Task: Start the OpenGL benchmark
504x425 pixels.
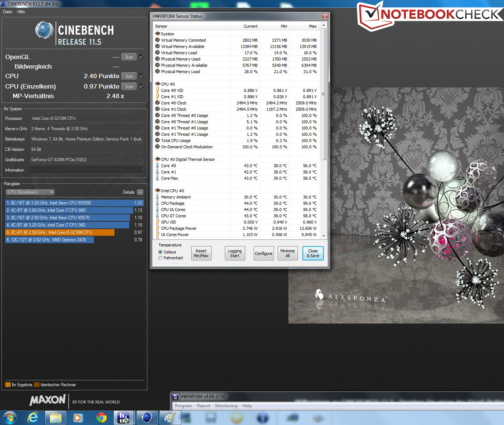Action: pos(129,57)
